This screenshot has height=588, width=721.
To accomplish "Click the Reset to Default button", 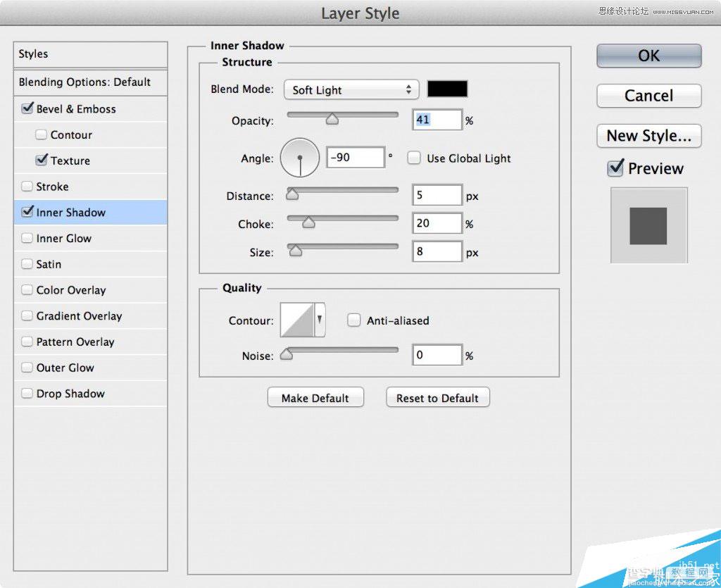I will tap(438, 398).
